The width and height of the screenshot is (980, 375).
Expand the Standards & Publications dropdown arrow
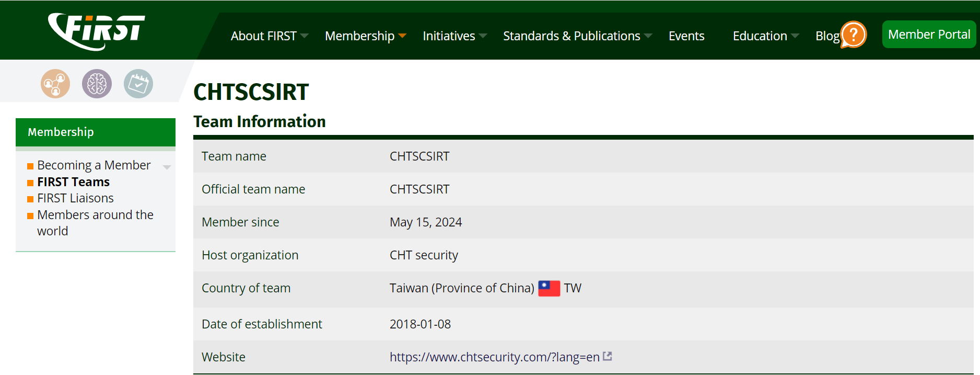648,36
